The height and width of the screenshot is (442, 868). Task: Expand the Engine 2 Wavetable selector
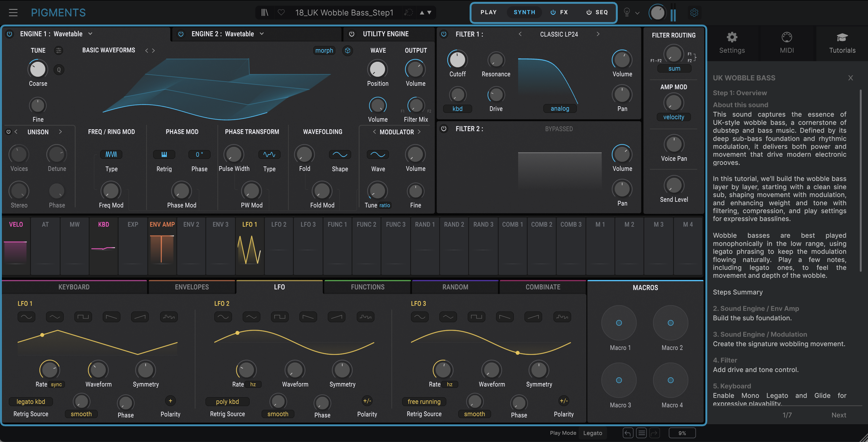[262, 34]
